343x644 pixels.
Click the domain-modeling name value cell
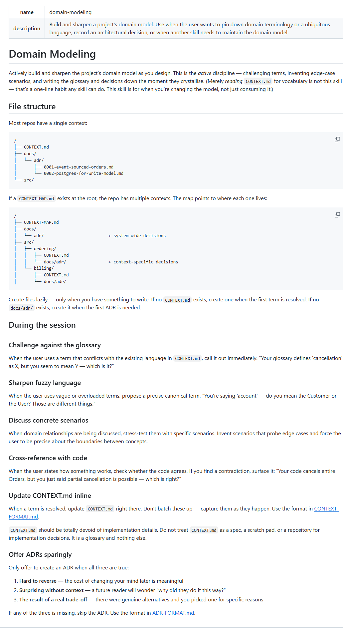click(194, 12)
